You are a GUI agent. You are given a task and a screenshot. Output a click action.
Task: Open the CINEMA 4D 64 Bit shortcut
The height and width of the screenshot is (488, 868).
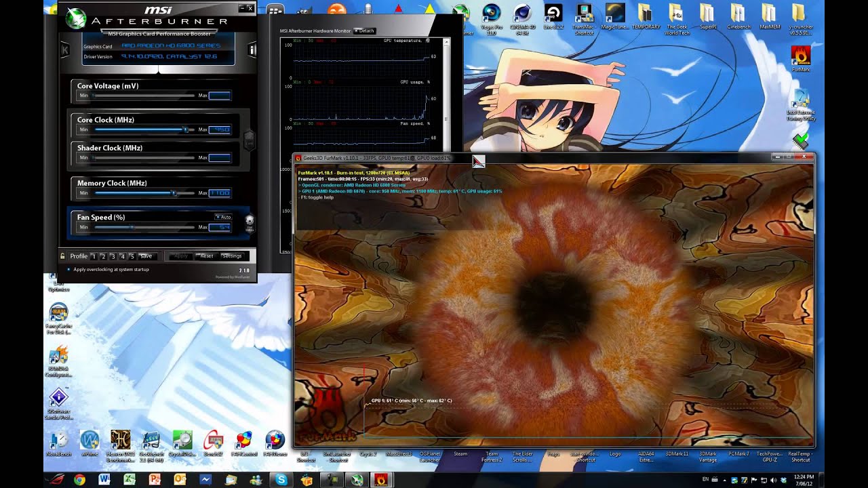pyautogui.click(x=522, y=19)
